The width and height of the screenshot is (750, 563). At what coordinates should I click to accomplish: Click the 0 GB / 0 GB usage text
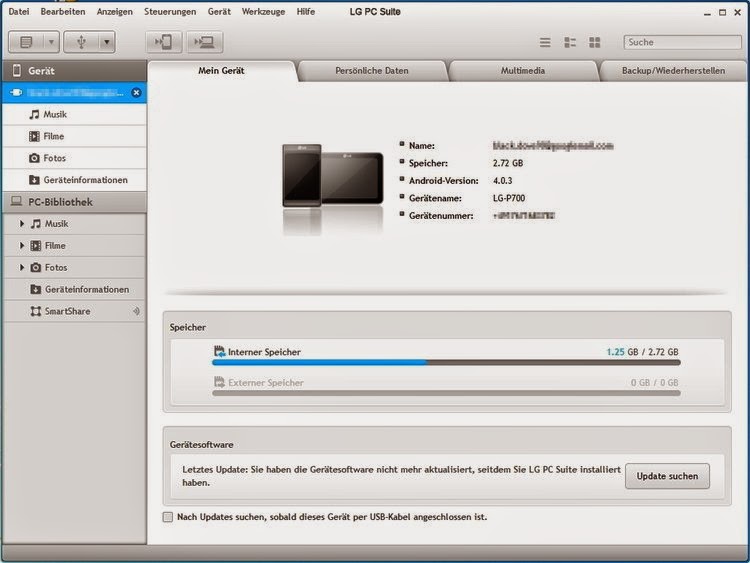pos(654,383)
